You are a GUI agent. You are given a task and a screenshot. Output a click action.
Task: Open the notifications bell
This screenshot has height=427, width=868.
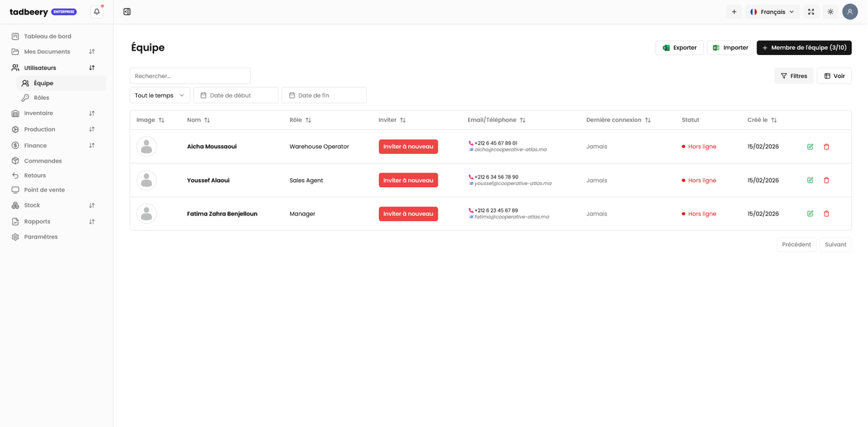(x=97, y=12)
